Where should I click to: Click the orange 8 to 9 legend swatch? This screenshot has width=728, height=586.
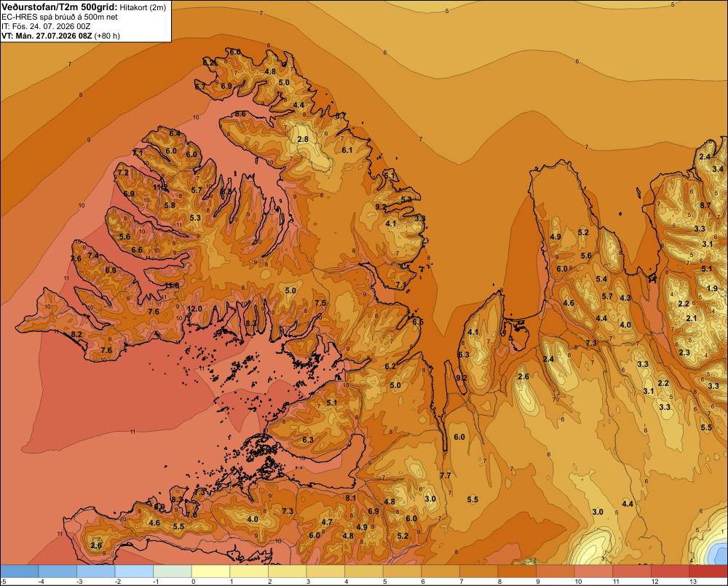point(517,571)
